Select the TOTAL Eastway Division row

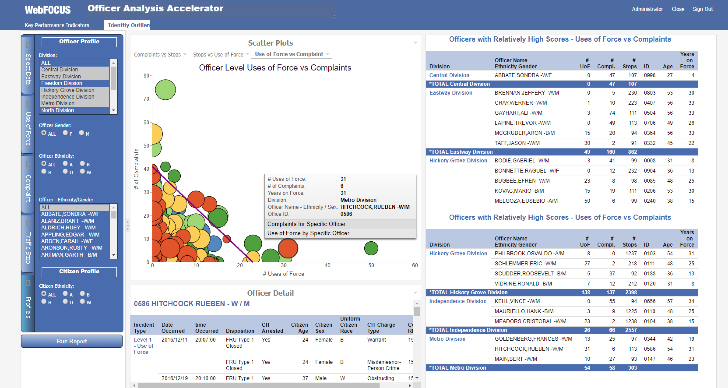point(562,152)
